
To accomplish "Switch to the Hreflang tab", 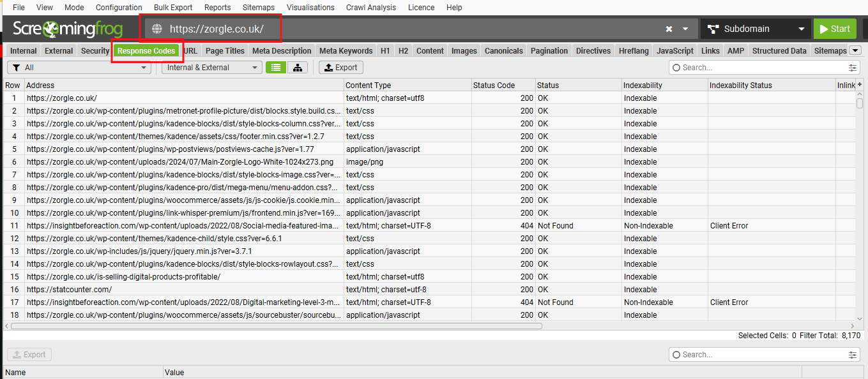I will coord(634,51).
